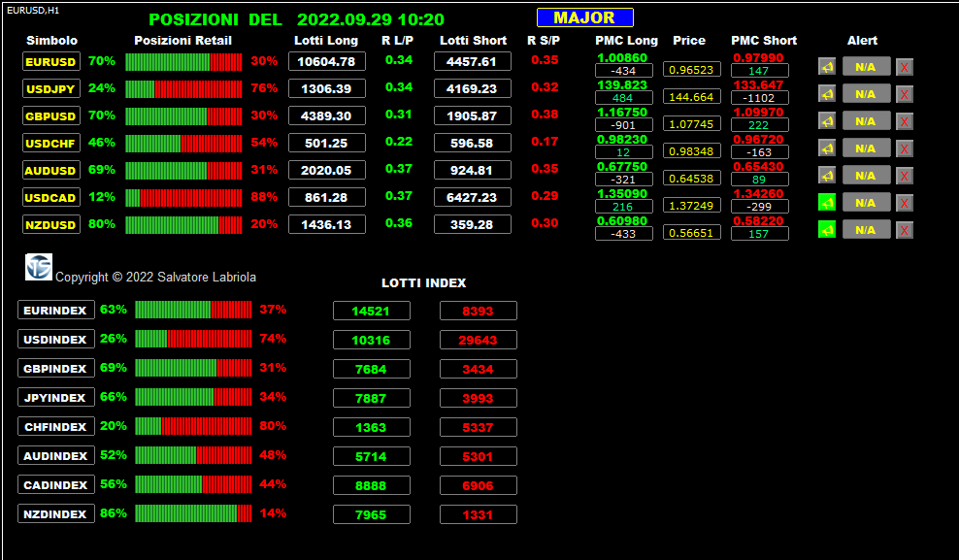Click the EURINDEX long lots 14521
The width and height of the screenshot is (959, 560).
click(371, 311)
